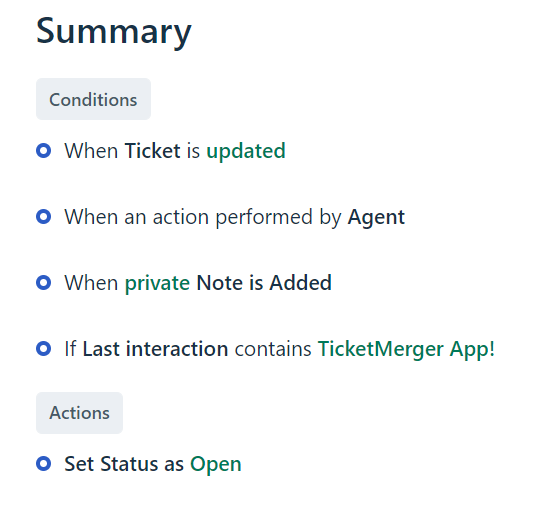Click the bold 'Note is Added' text
542x517 pixels.
264,283
